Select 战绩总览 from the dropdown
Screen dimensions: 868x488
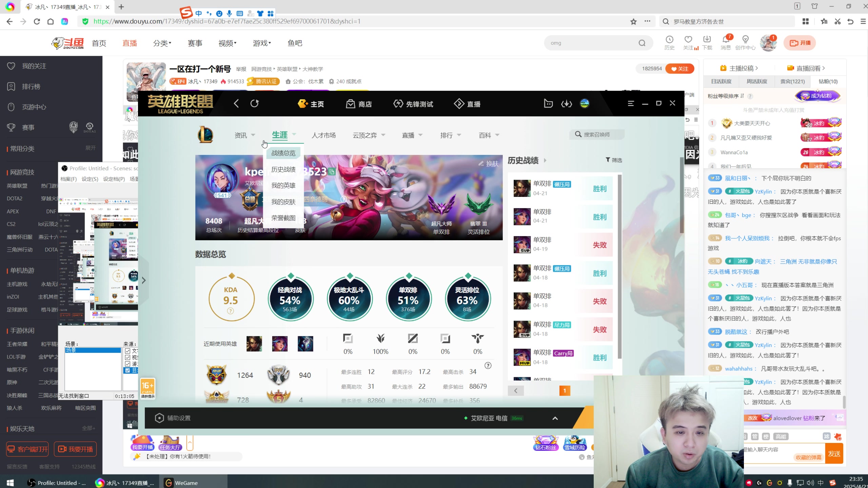pyautogui.click(x=283, y=153)
